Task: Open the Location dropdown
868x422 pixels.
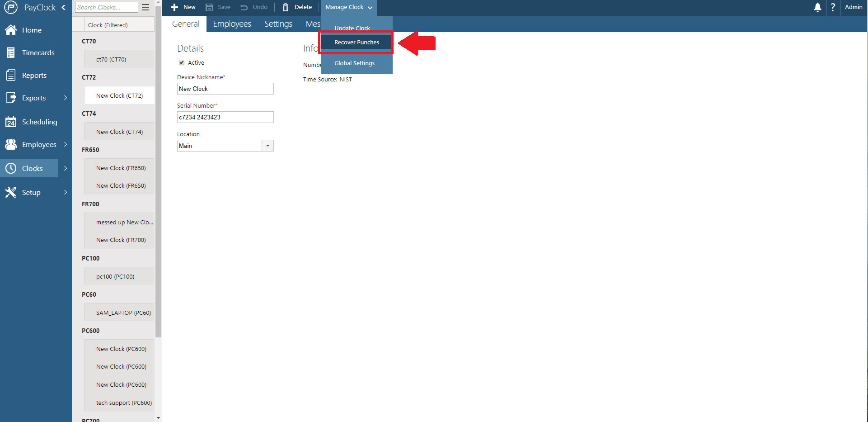Action: tap(267, 146)
